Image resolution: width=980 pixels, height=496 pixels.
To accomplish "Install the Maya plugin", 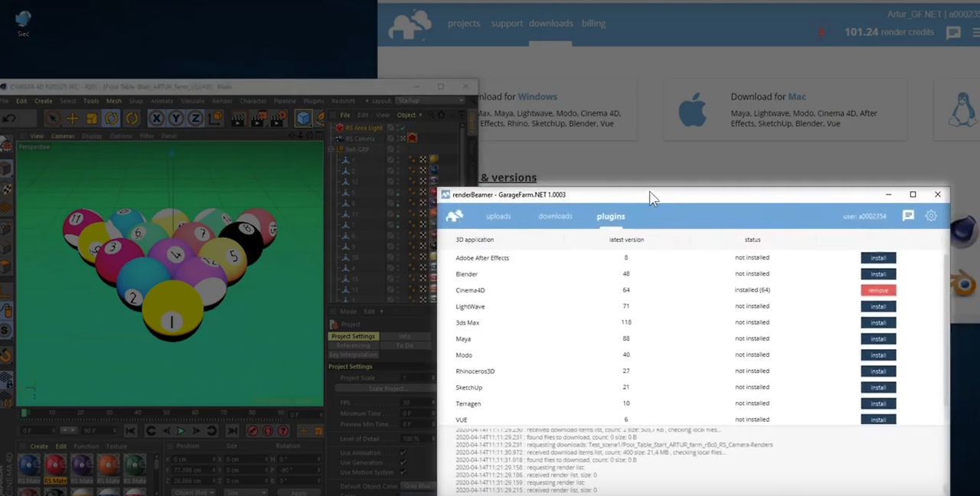I will coord(878,338).
